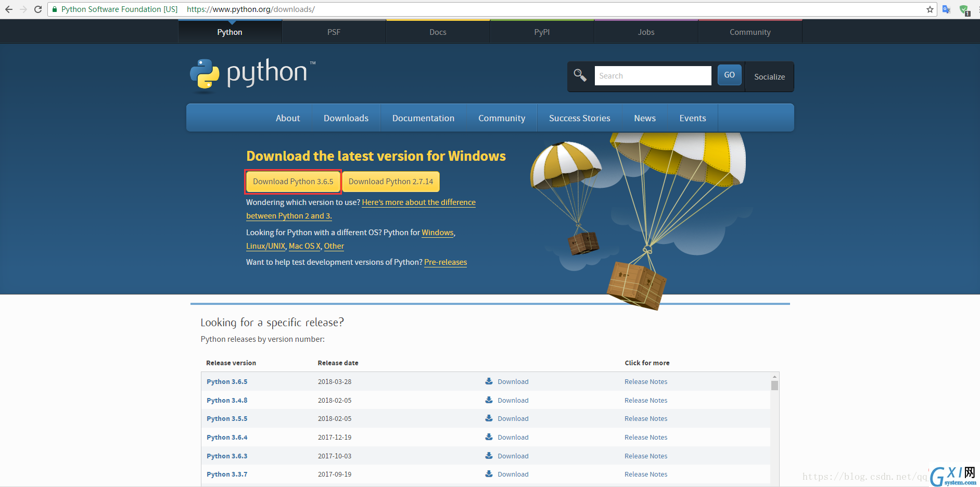Open the Downloads menu
The width and height of the screenshot is (980, 487).
pos(346,118)
